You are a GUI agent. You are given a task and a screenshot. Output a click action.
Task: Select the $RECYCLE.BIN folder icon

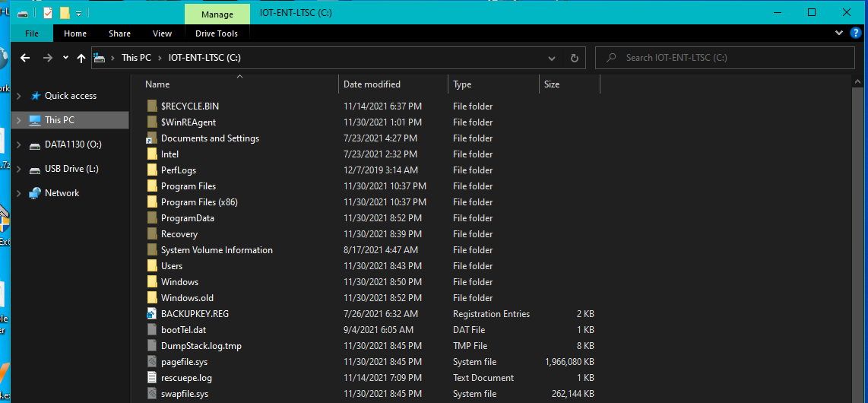point(152,106)
